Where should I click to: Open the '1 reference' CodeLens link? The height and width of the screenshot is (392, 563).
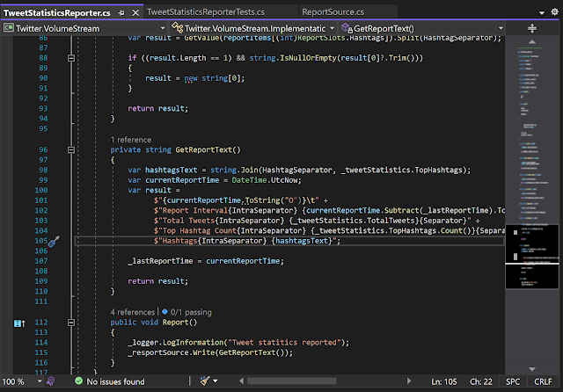coord(131,140)
